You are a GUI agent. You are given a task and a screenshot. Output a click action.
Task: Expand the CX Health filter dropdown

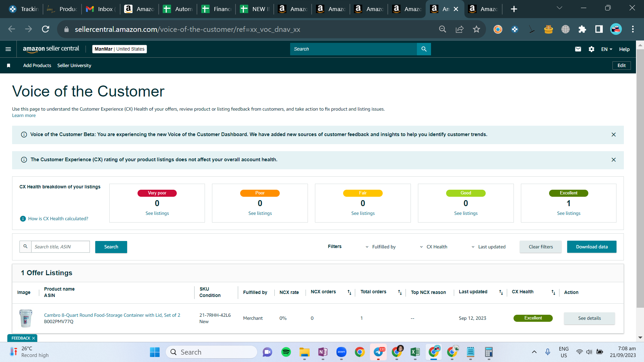pyautogui.click(x=434, y=247)
